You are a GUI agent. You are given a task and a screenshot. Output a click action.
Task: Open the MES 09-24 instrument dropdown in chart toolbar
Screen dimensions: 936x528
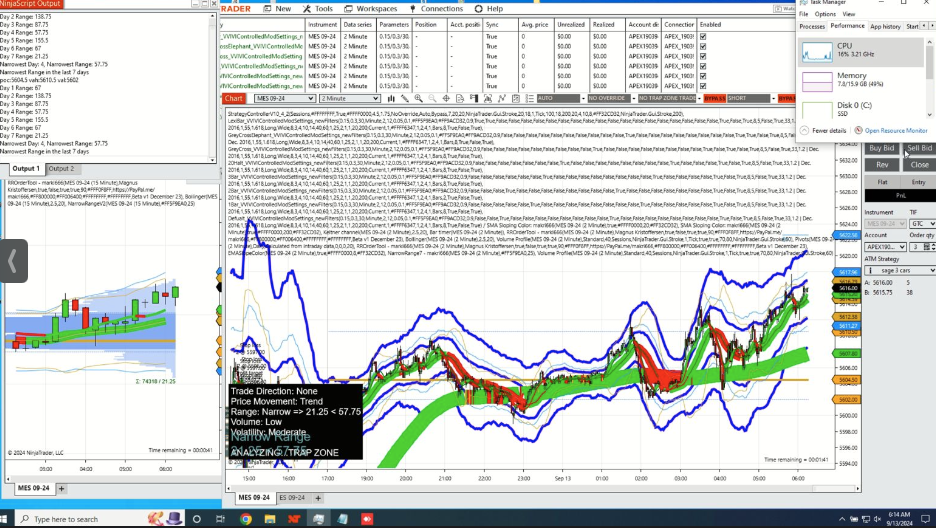click(285, 98)
